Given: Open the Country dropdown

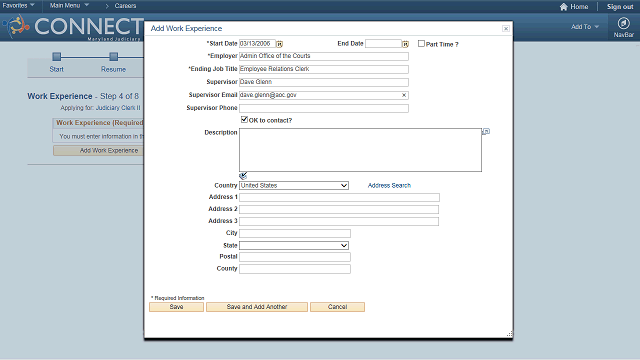Looking at the screenshot, I should [294, 185].
